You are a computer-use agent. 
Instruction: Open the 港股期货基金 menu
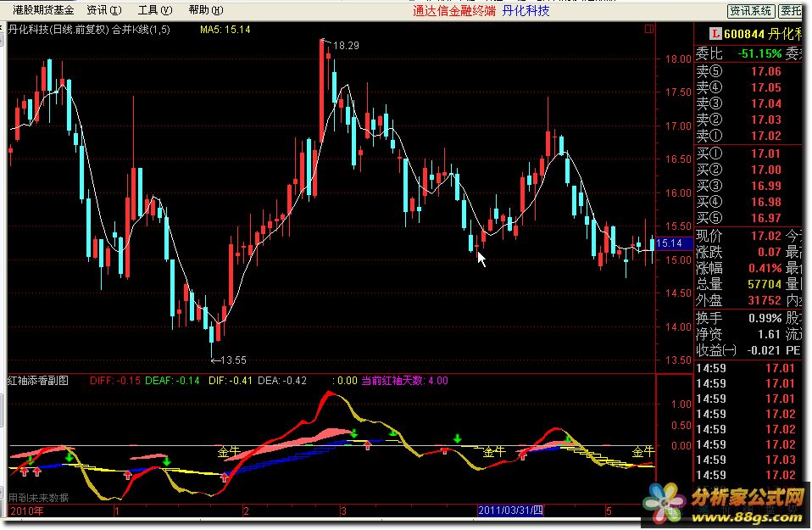43,10
